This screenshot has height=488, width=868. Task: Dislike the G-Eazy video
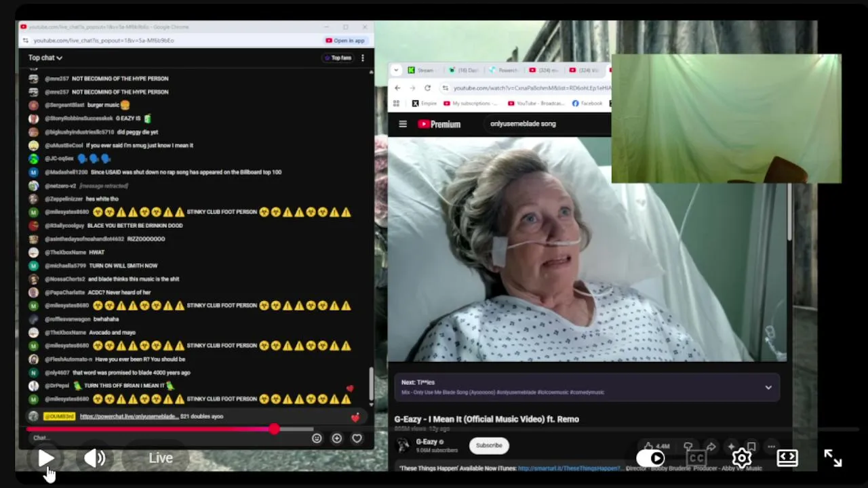[688, 446]
